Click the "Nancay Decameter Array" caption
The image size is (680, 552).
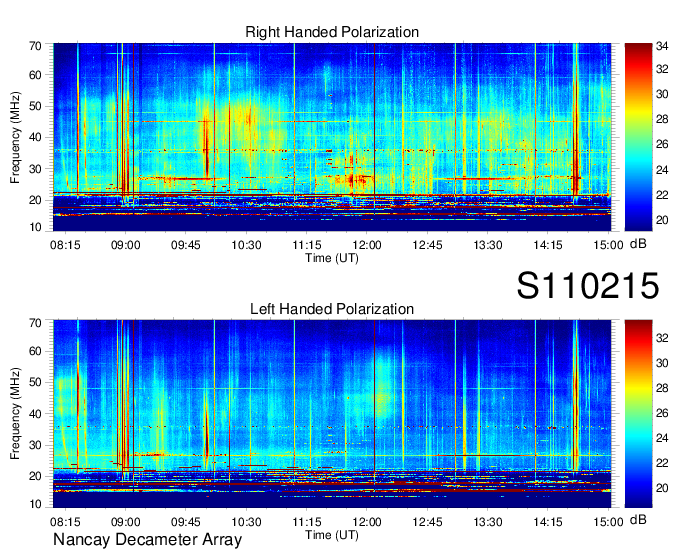147,539
